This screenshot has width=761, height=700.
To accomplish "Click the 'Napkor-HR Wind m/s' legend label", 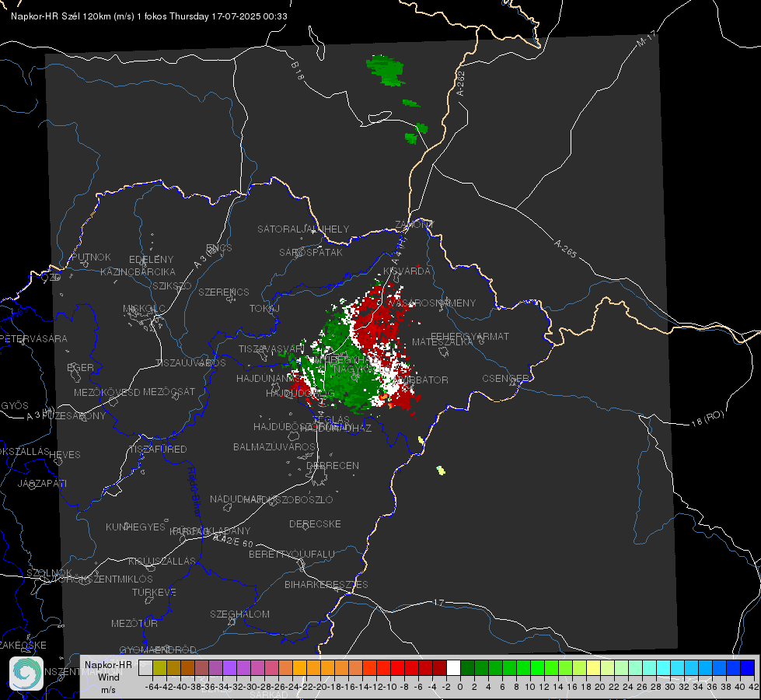I will click(108, 677).
